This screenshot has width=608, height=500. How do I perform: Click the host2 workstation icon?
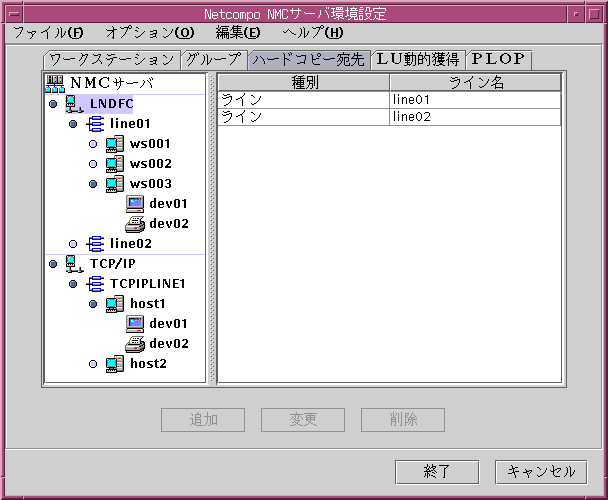(x=115, y=364)
